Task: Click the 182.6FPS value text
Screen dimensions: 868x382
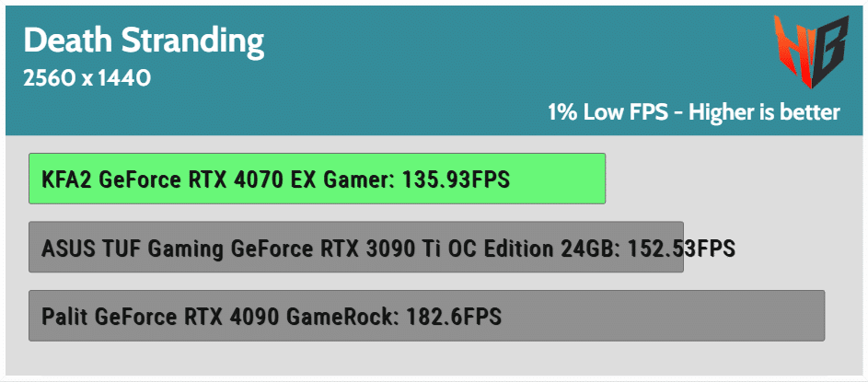Action: pos(454,317)
